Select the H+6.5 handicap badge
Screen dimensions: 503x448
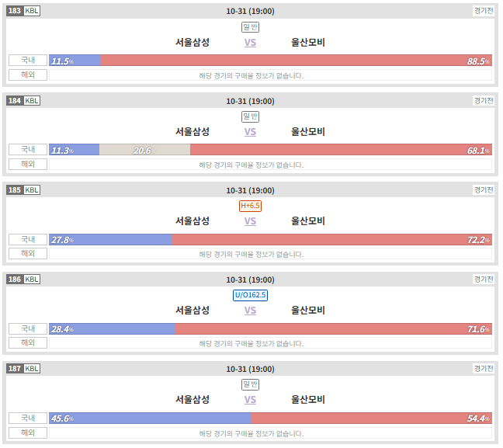click(250, 206)
